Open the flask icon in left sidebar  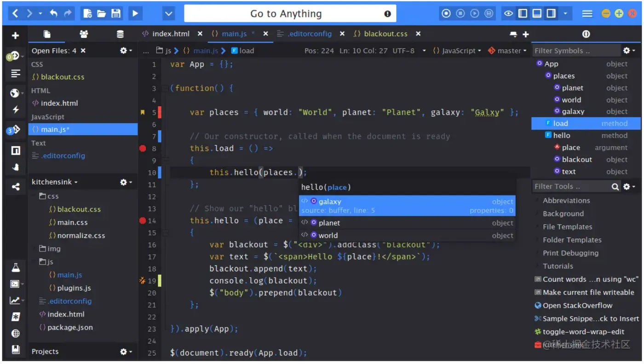16,267
